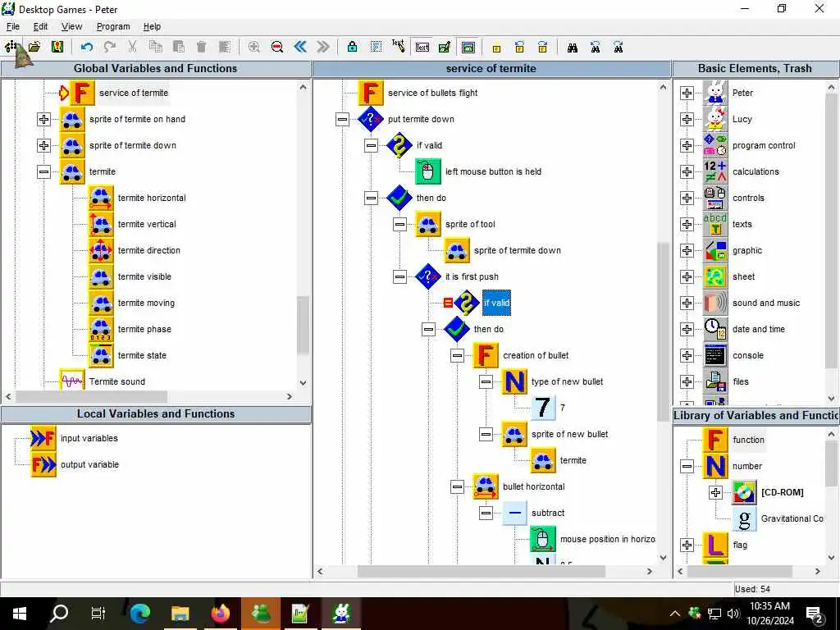This screenshot has width=840, height=630.
Task: Open the File menu
Action: [x=13, y=26]
